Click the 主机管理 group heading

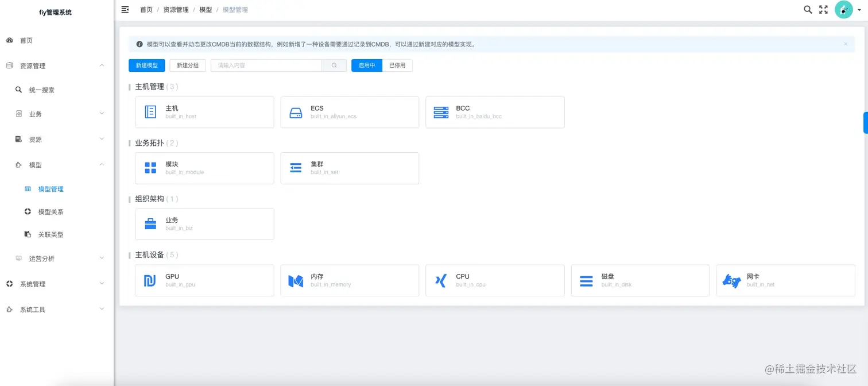point(149,87)
